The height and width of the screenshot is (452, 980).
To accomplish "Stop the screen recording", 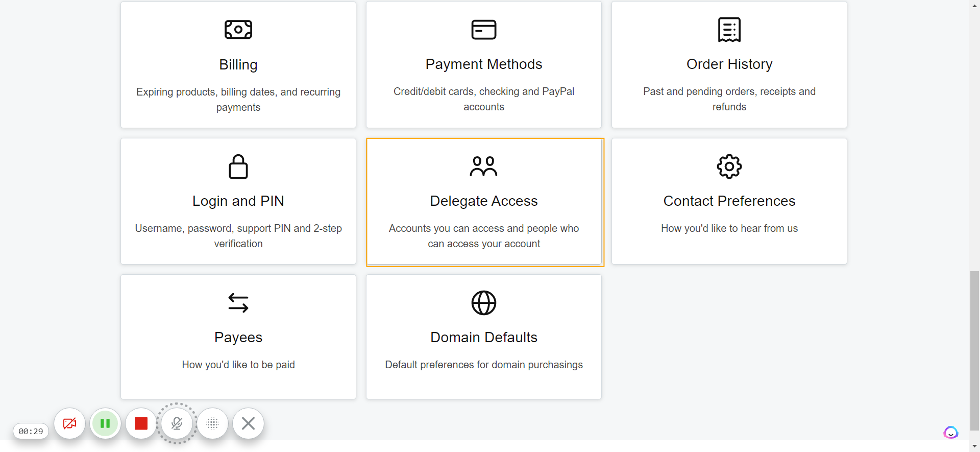I will pos(141,423).
